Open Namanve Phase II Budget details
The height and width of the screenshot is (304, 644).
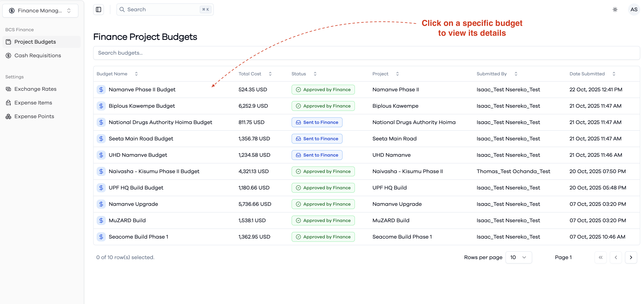click(142, 89)
